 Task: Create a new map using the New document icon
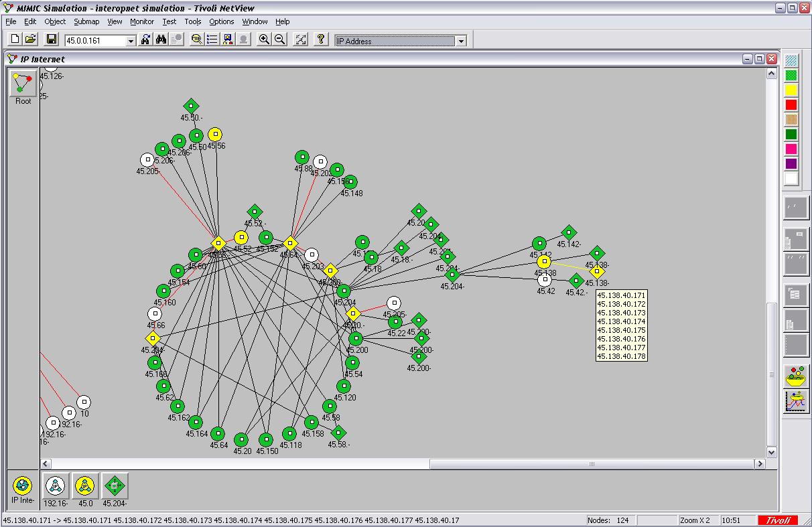(x=14, y=39)
